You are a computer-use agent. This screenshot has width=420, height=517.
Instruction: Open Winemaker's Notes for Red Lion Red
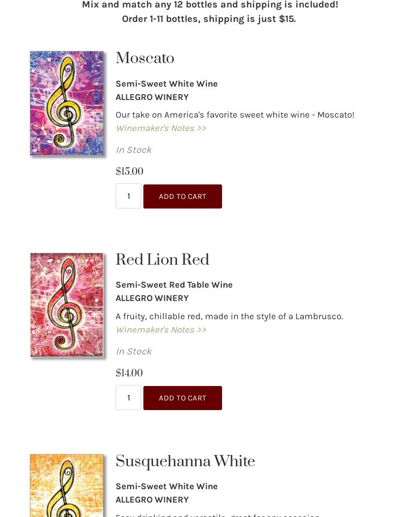pos(161,329)
